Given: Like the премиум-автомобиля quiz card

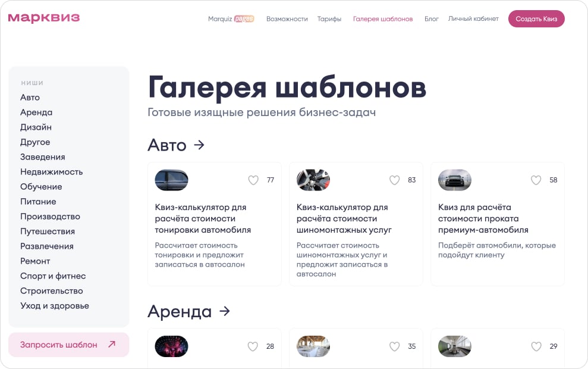Looking at the screenshot, I should click(536, 180).
